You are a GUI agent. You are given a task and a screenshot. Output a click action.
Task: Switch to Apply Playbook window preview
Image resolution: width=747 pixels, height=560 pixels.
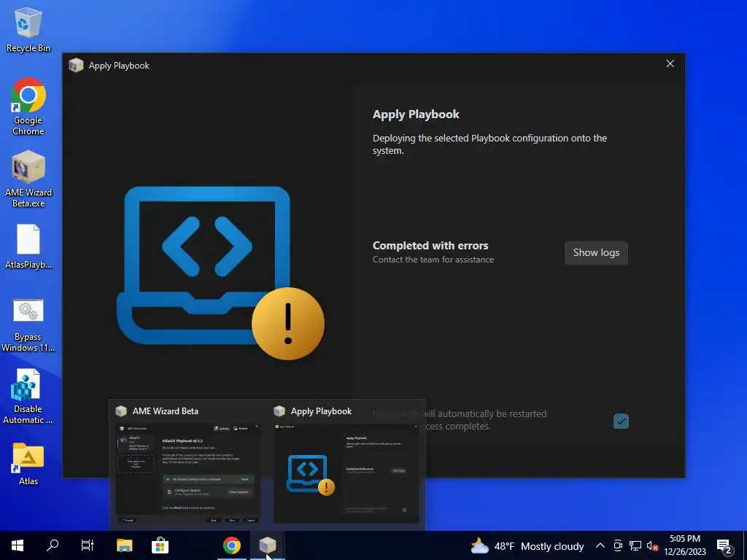coord(347,473)
